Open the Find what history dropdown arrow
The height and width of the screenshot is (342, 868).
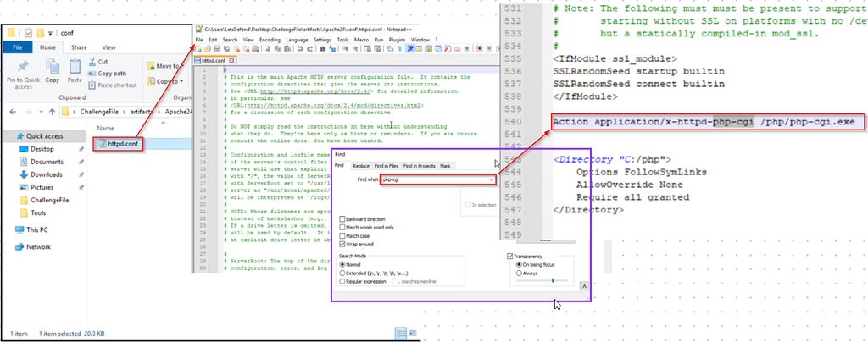(x=491, y=180)
